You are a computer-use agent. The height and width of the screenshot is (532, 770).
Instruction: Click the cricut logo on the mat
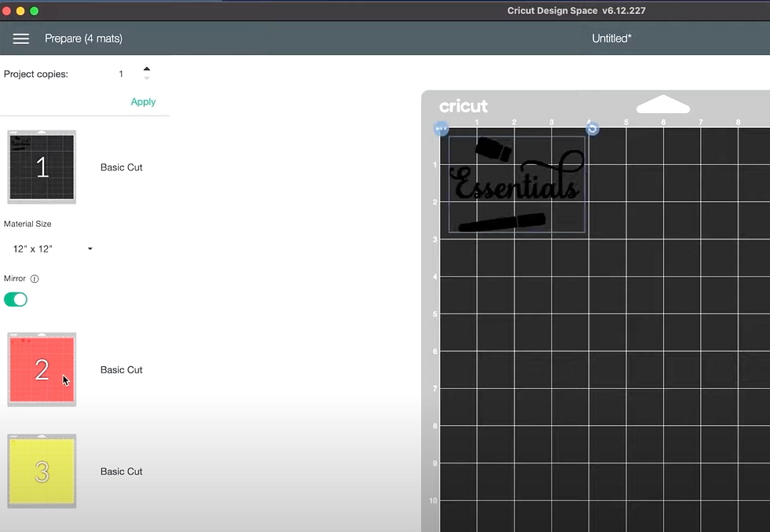tap(463, 106)
